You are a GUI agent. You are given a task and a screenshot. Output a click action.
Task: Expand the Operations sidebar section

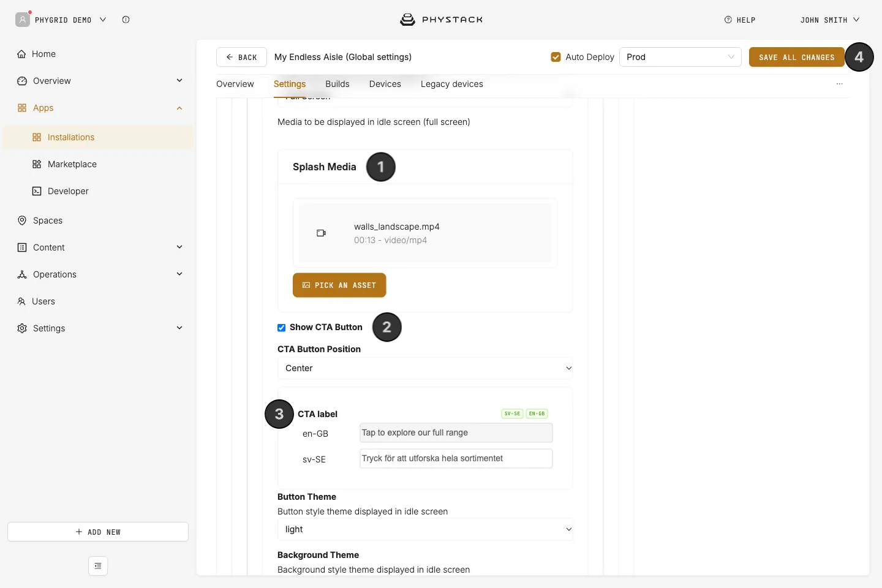(179, 274)
